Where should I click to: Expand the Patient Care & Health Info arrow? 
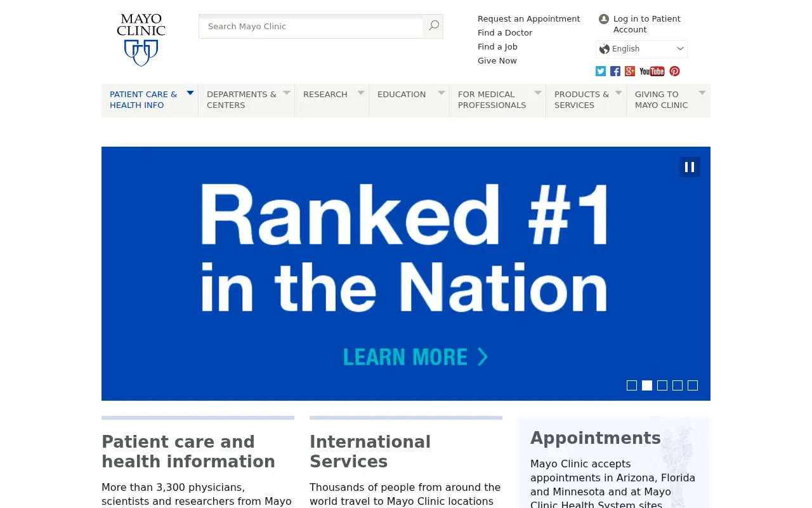pos(190,93)
